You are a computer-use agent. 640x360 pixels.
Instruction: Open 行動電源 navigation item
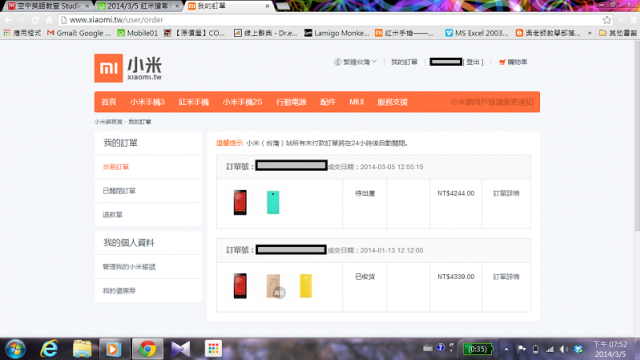[291, 102]
